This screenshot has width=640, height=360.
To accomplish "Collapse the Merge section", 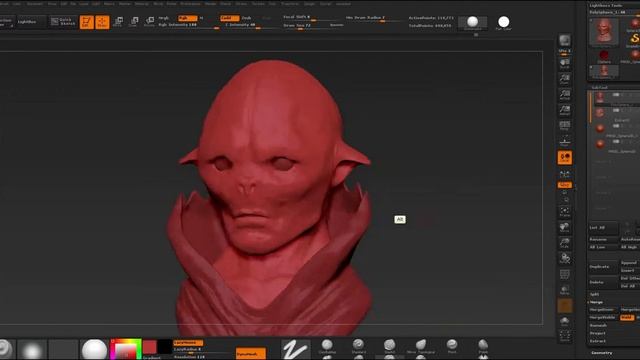I will pos(597,302).
